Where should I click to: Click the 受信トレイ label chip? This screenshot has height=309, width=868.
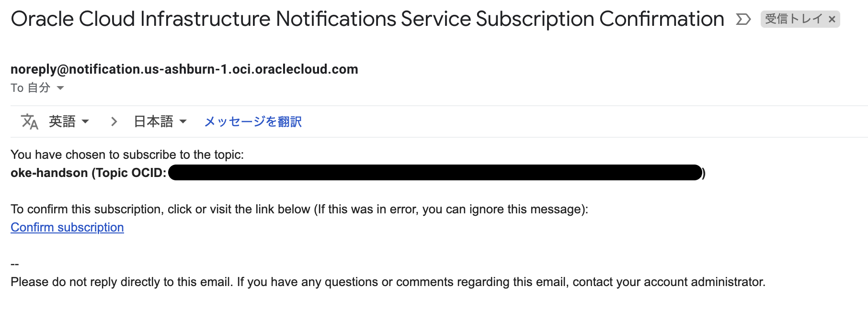[x=793, y=19]
